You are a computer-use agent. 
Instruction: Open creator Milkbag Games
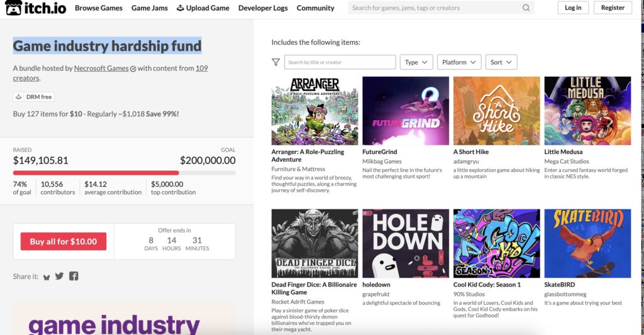382,162
